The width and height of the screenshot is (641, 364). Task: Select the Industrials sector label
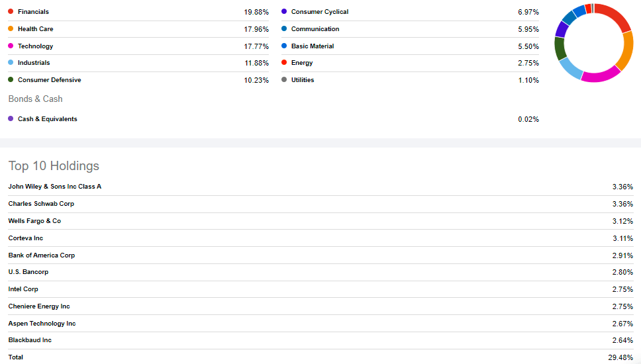pyautogui.click(x=34, y=63)
